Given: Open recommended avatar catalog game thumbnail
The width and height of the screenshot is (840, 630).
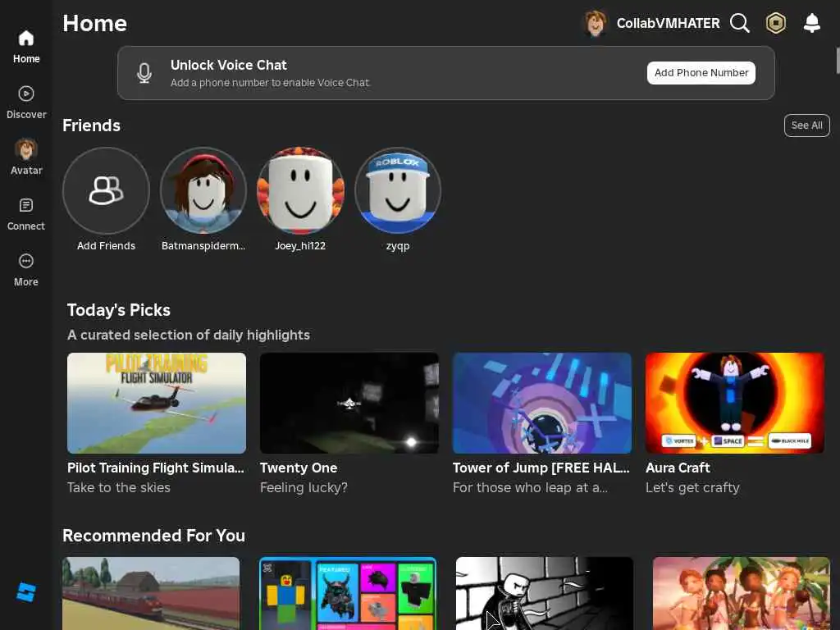Looking at the screenshot, I should 348,593.
